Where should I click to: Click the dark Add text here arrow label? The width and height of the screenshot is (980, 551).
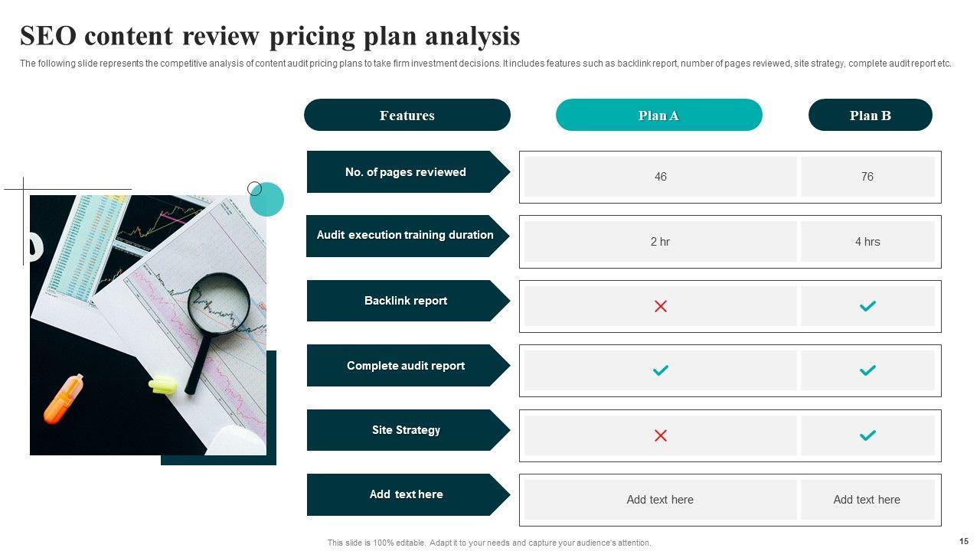(x=405, y=494)
